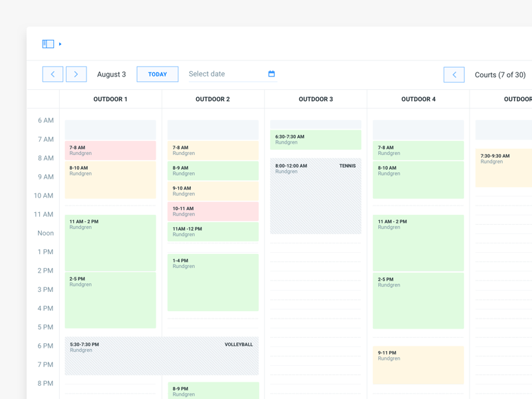Open the 6:30-7:30 AM booking in Outdoor 3
The height and width of the screenshot is (399, 532).
tap(316, 140)
